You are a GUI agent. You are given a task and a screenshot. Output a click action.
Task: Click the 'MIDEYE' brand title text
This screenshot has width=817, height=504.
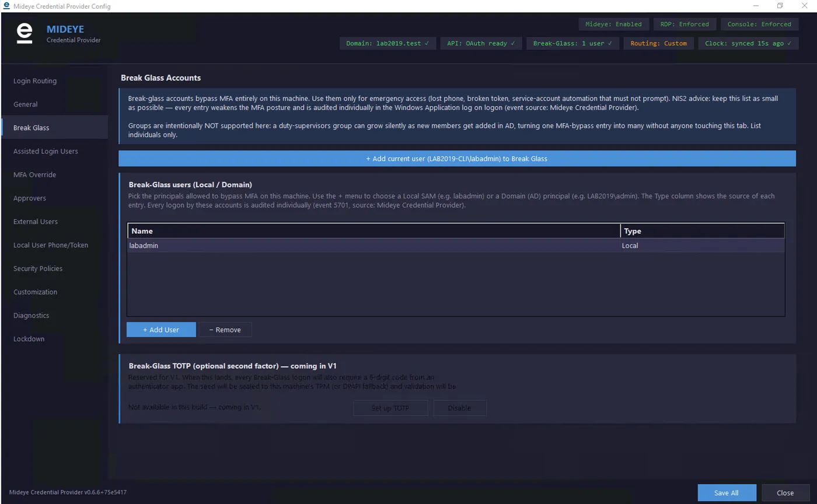click(x=65, y=29)
